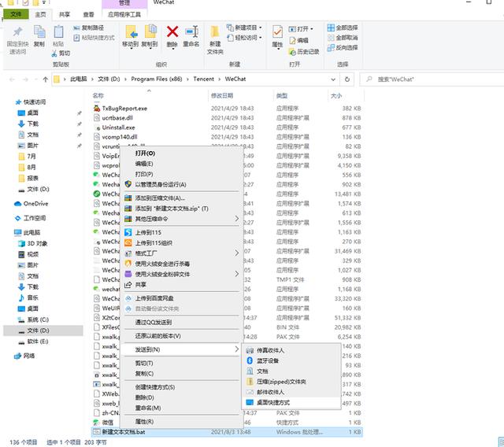Switch to the 文件 ribbon tab

click(16, 14)
